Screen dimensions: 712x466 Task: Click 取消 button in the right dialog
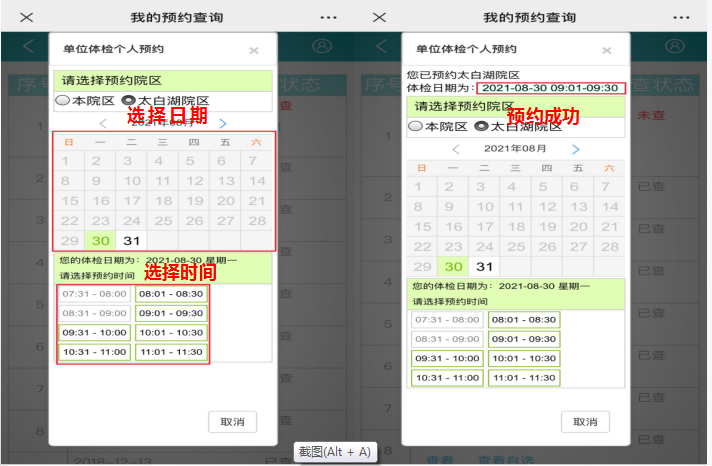(584, 421)
